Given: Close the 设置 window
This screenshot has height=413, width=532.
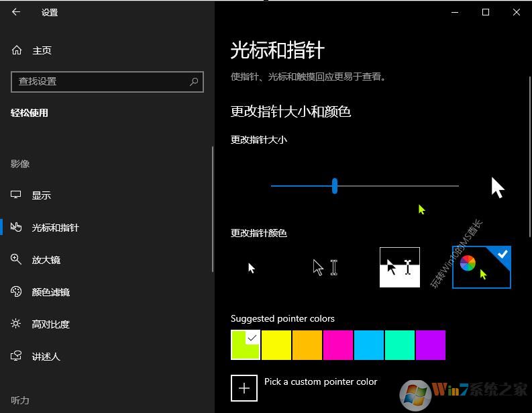Looking at the screenshot, I should (517, 12).
